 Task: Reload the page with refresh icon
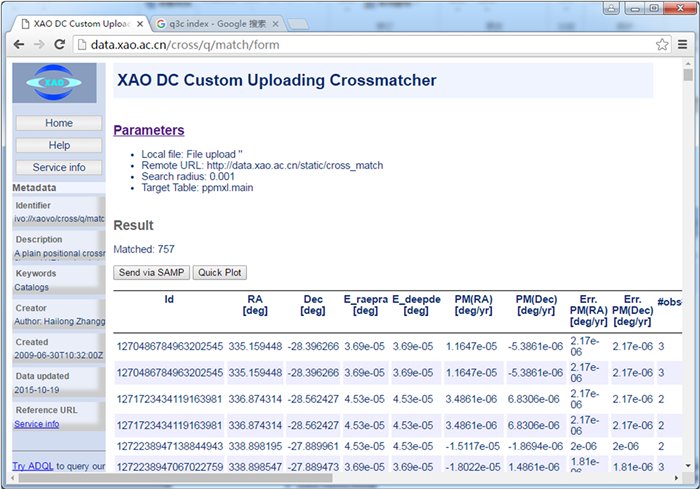click(60, 45)
